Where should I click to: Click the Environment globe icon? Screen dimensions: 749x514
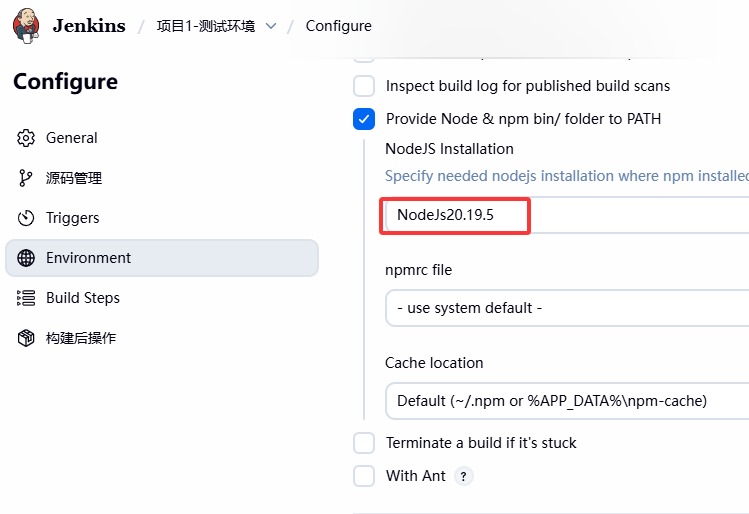[x=27, y=258]
